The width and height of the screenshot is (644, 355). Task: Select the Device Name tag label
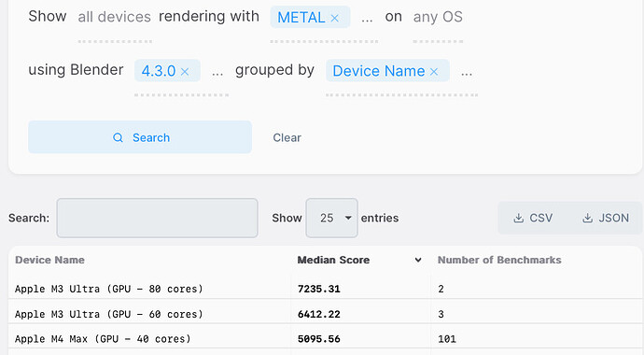[x=379, y=71]
